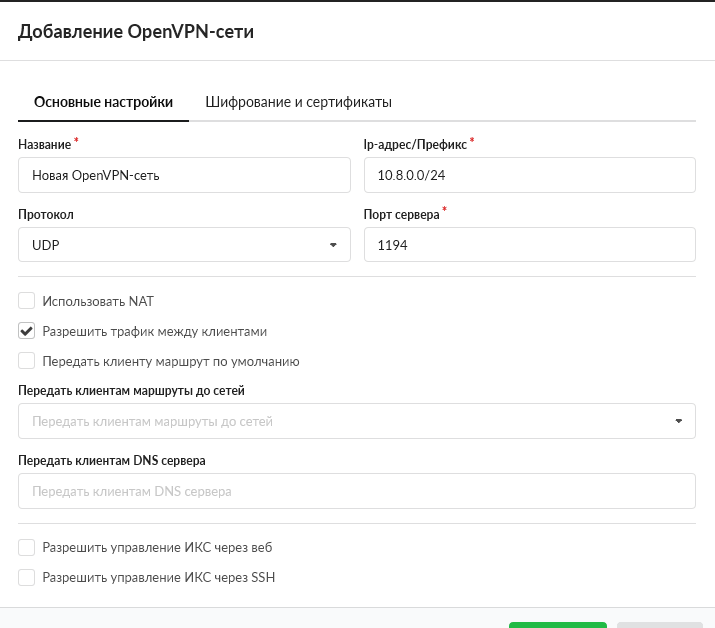The width and height of the screenshot is (715, 628).
Task: Select the Основные настройки tab
Action: [104, 102]
